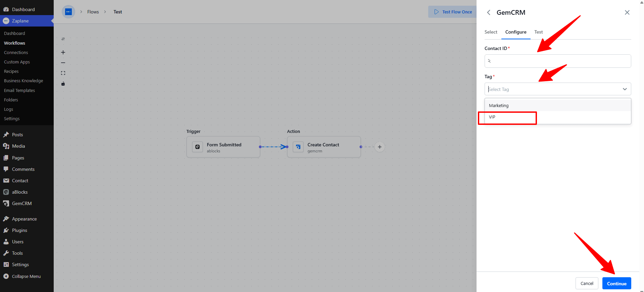
Task: Click the Zaplane menu icon in sidebar
Action: [x=6, y=21]
